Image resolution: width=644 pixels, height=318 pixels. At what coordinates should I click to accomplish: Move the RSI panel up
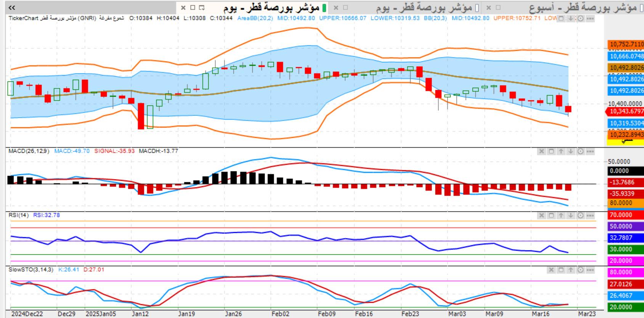pyautogui.click(x=561, y=215)
